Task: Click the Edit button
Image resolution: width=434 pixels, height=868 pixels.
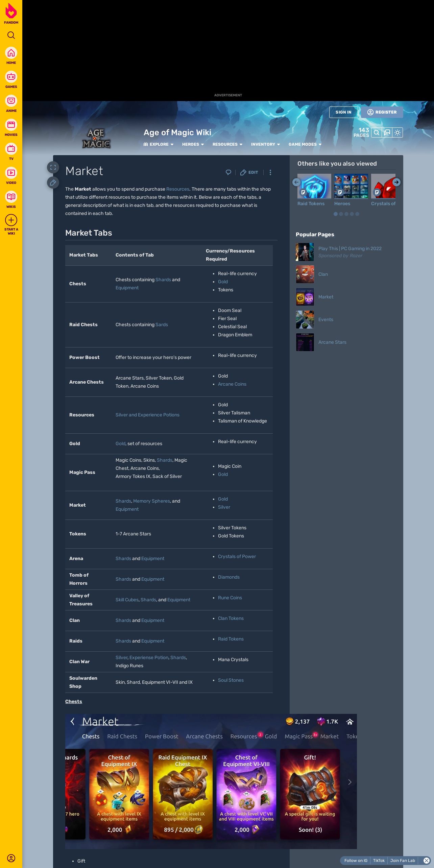Action: coord(249,172)
